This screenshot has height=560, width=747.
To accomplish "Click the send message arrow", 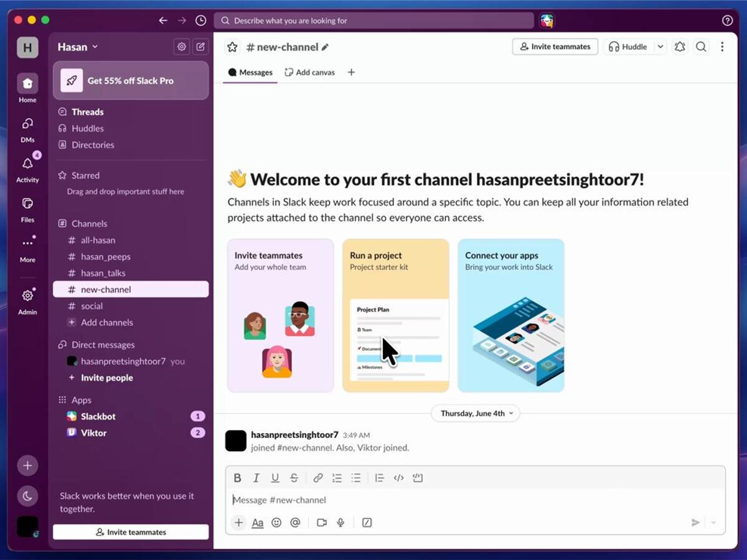I will (696, 523).
